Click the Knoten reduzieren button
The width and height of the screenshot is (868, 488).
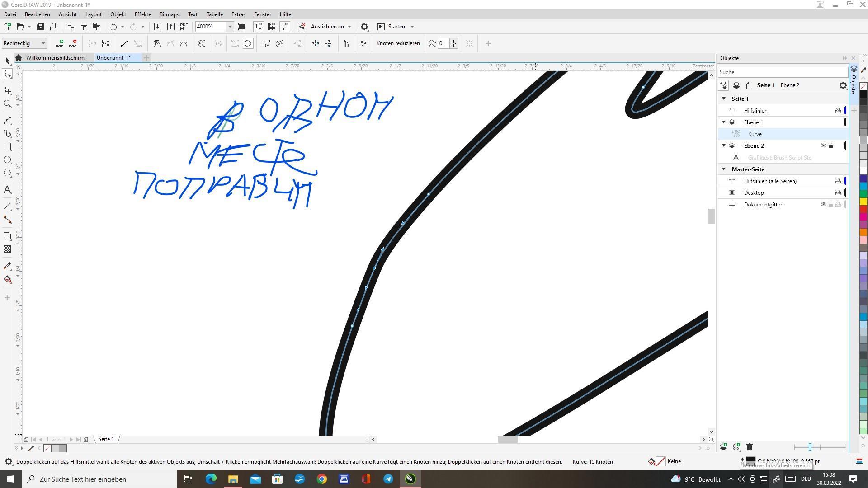pyautogui.click(x=398, y=43)
